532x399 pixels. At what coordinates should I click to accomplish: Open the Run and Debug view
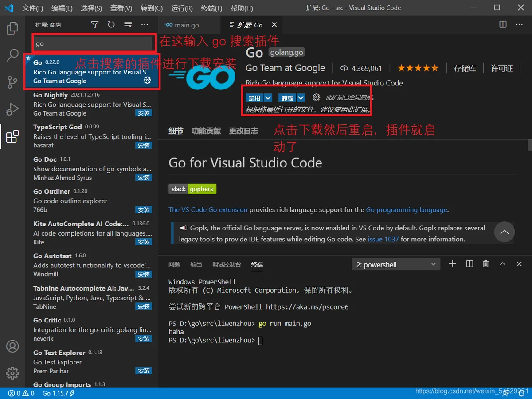(x=12, y=109)
